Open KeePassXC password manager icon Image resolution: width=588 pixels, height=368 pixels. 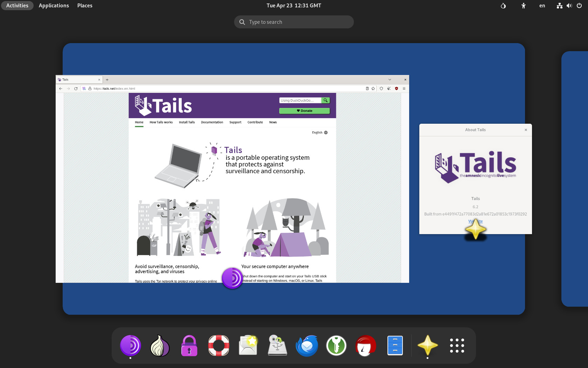pos(336,346)
